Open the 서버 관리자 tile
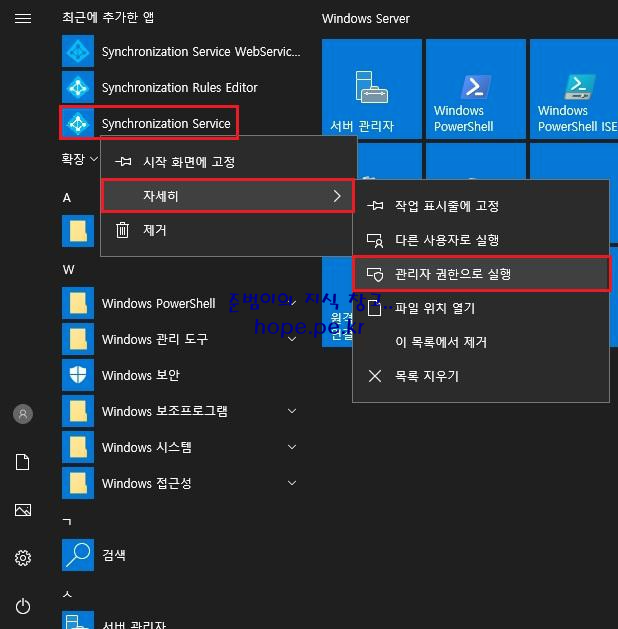This screenshot has height=629, width=618. point(372,89)
